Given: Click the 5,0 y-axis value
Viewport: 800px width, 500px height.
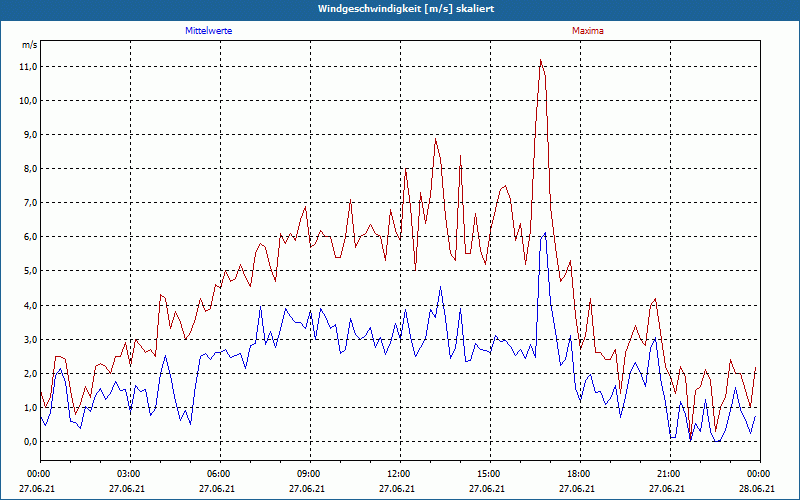Looking at the screenshot, I should coord(30,271).
